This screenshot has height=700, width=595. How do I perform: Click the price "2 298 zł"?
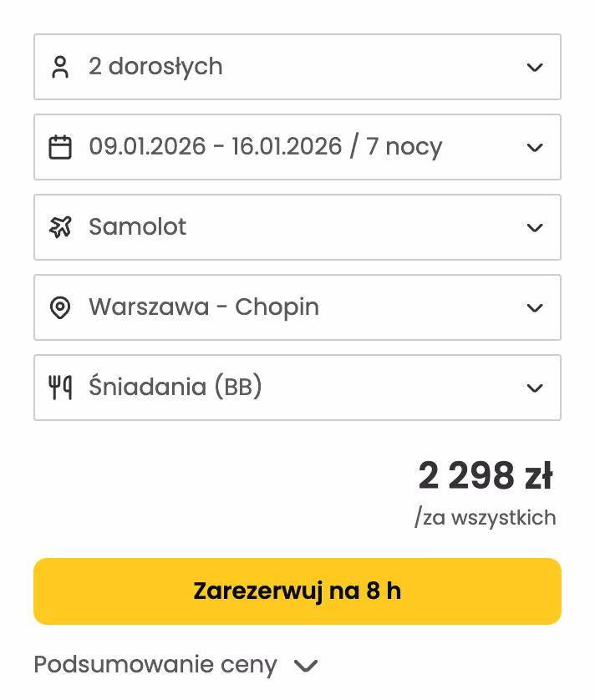coord(486,475)
